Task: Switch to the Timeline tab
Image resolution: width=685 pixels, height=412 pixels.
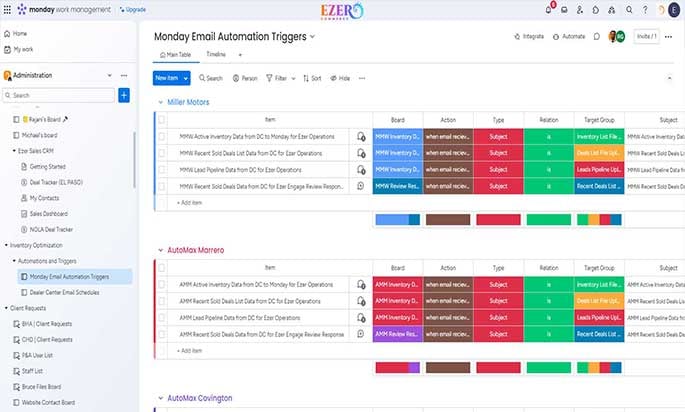Action: coord(216,55)
